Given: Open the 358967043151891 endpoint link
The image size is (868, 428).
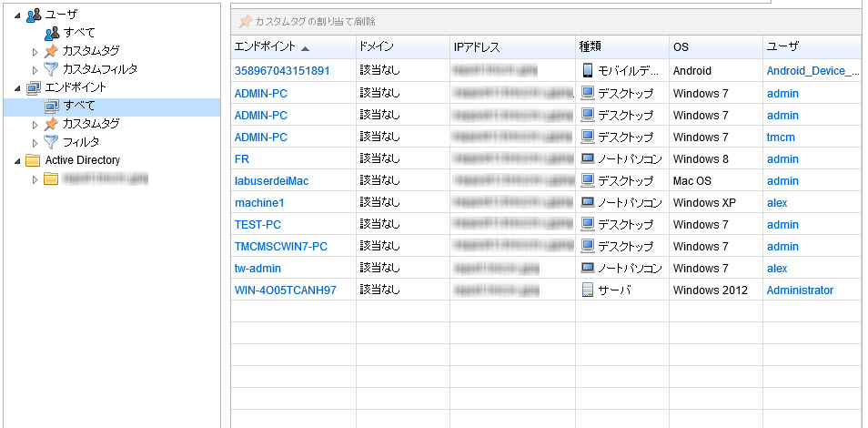Looking at the screenshot, I should coord(281,70).
